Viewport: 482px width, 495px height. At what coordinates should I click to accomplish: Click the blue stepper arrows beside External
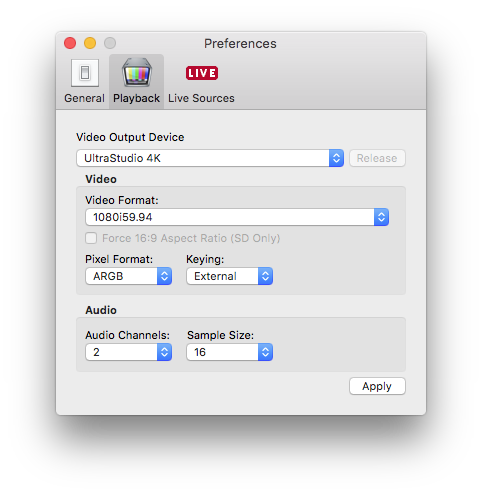tap(265, 276)
